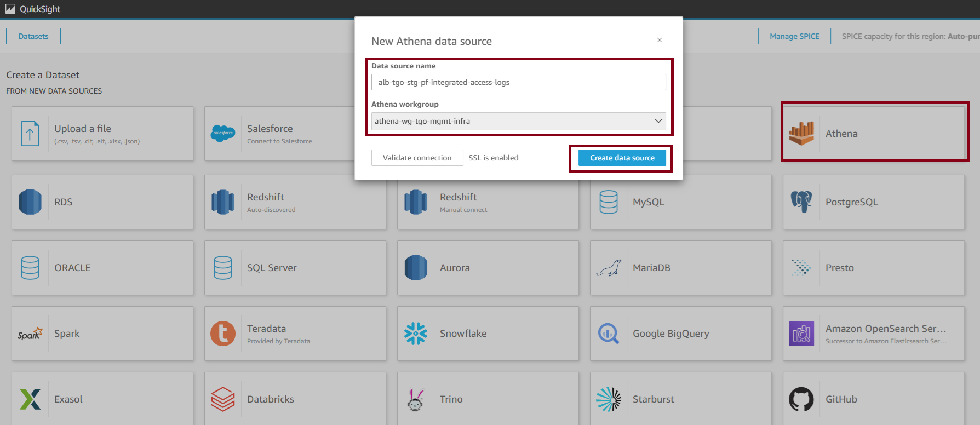Image resolution: width=980 pixels, height=425 pixels.
Task: Select the MySQL database icon
Action: tap(609, 202)
